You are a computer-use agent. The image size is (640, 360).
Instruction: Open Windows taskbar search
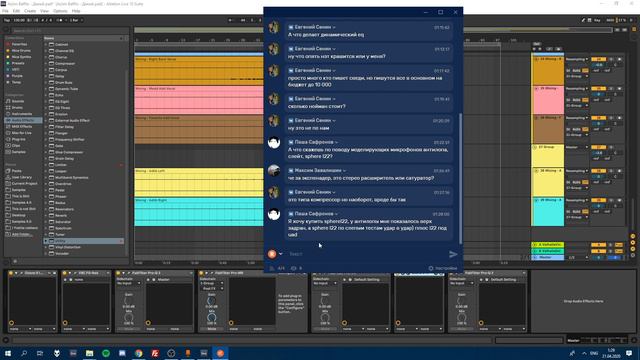[24, 353]
